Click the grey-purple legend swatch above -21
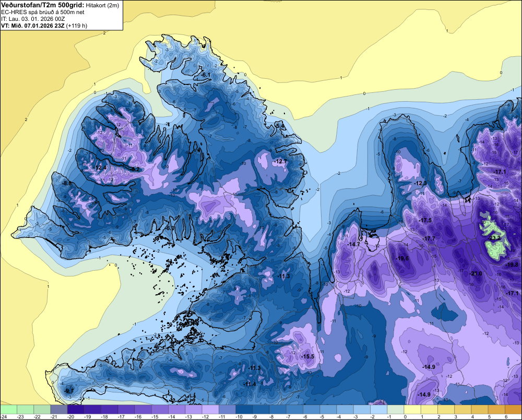 click(59, 409)
